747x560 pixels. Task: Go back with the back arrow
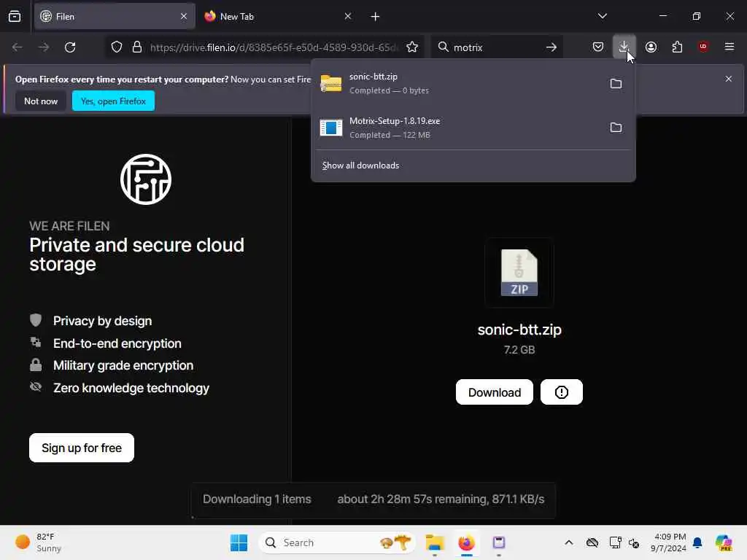[x=18, y=47]
